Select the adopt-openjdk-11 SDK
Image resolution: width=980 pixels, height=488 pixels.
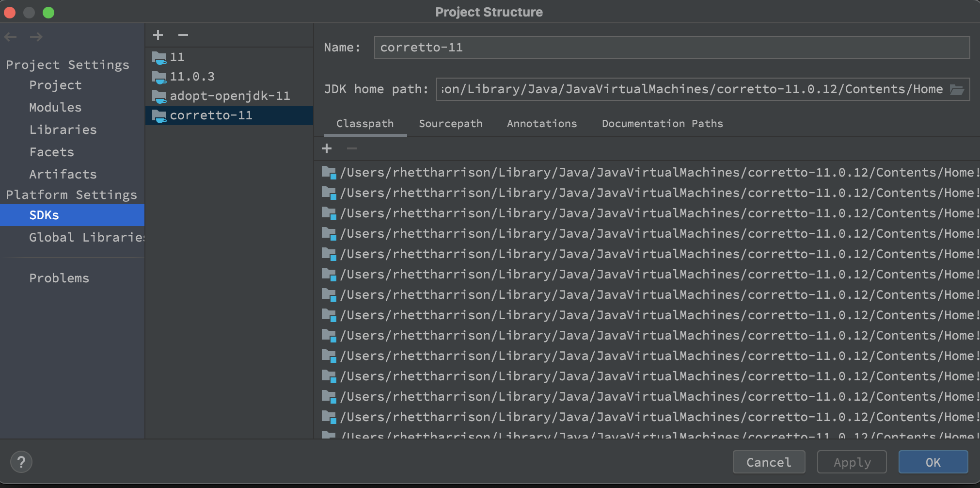point(229,96)
